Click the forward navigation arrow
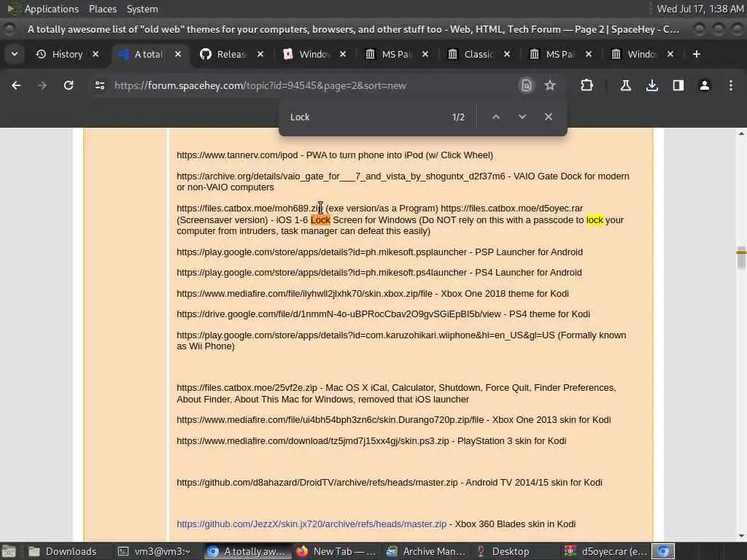Image resolution: width=747 pixels, height=560 pixels. (x=42, y=85)
